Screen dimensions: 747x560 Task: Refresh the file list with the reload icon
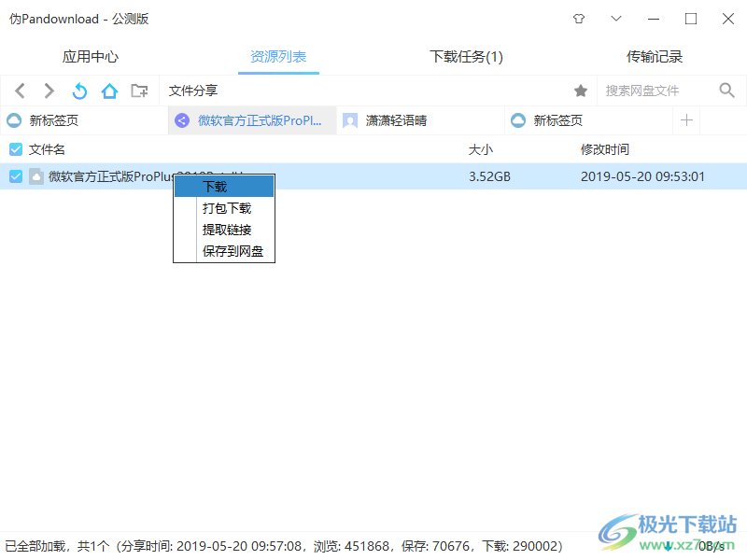(78, 91)
